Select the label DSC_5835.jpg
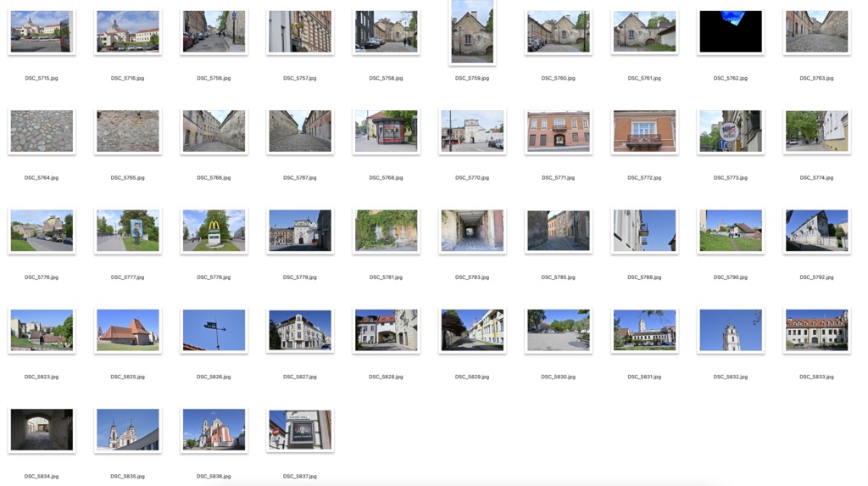Viewport: 868px width, 486px height. pyautogui.click(x=128, y=477)
